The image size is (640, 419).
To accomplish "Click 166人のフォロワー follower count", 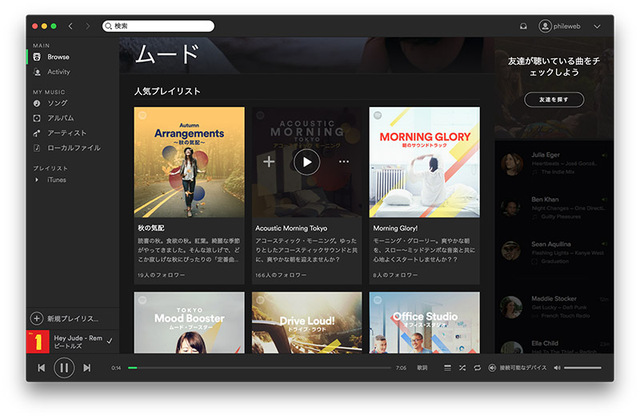I will coord(281,275).
